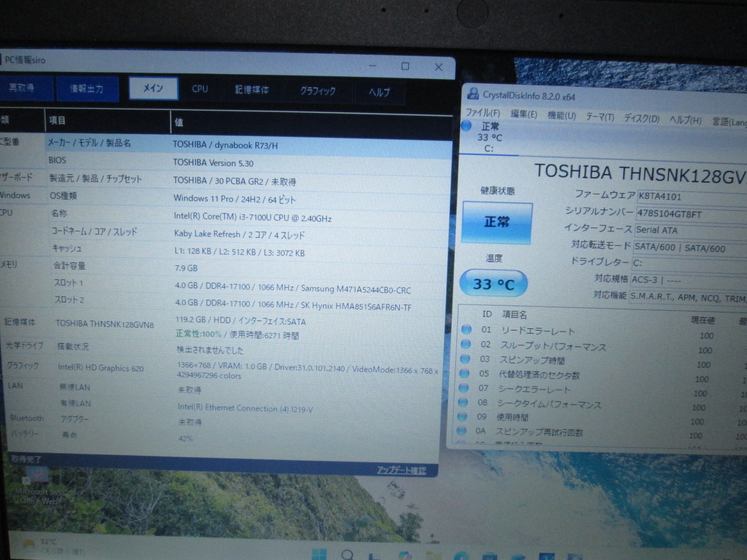This screenshot has width=747, height=560.
Task: Select the value 'TOSHIBA / 30 PCBA GR2 / 未取得'
Action: tap(235, 181)
